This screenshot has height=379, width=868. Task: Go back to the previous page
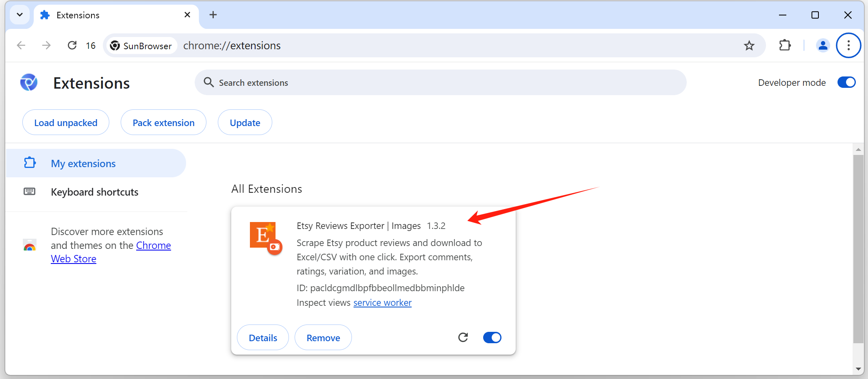[x=21, y=46]
